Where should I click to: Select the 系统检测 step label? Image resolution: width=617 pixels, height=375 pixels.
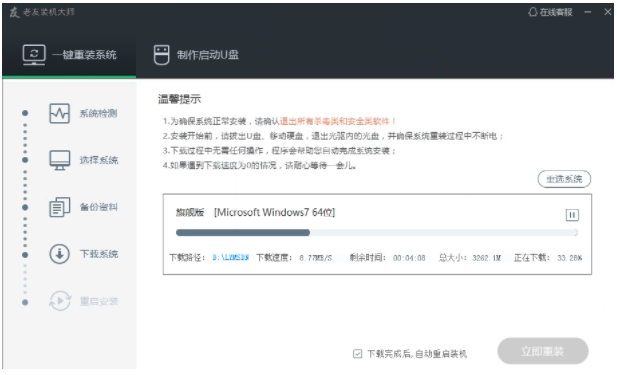tap(98, 114)
